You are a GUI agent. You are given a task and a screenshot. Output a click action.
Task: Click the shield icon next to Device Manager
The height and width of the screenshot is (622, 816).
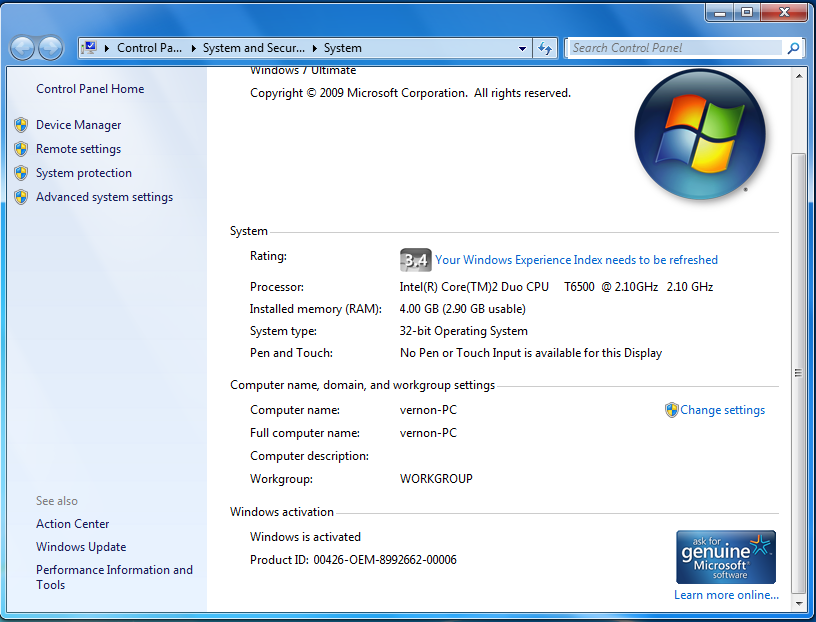coord(21,125)
